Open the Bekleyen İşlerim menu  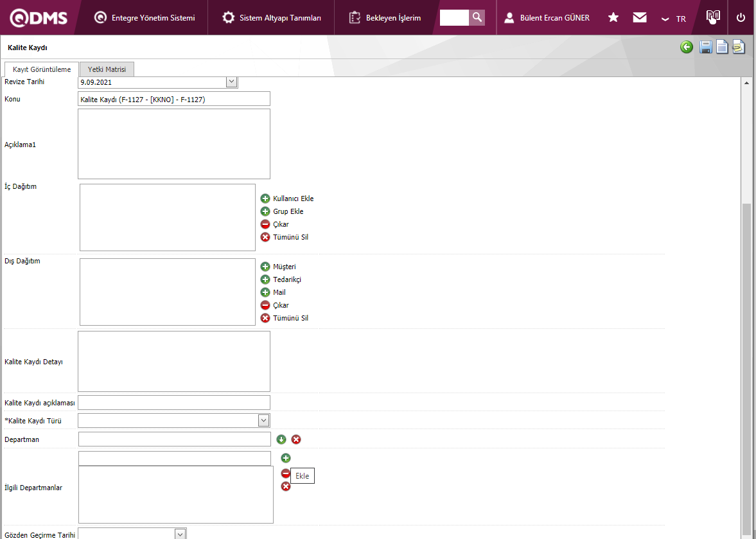385,18
